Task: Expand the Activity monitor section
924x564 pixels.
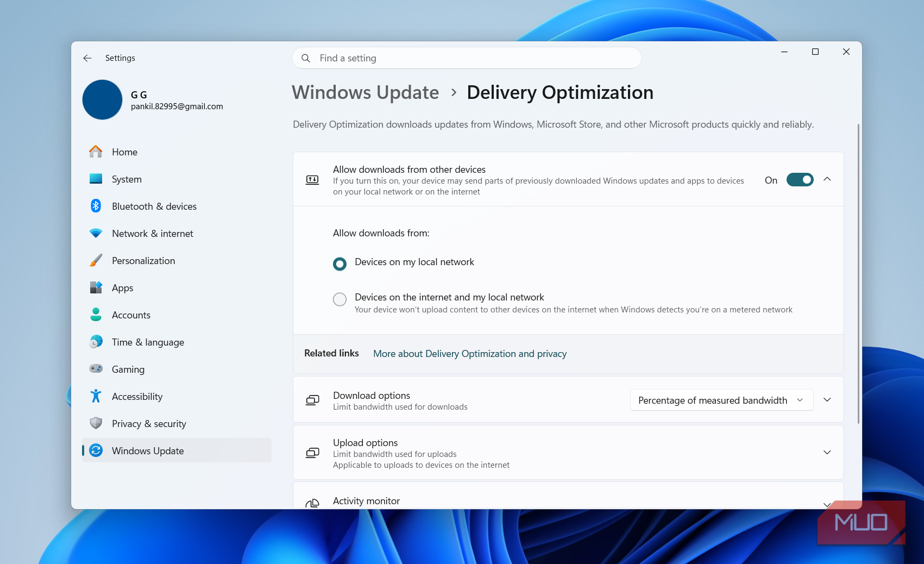Action: pos(827,504)
